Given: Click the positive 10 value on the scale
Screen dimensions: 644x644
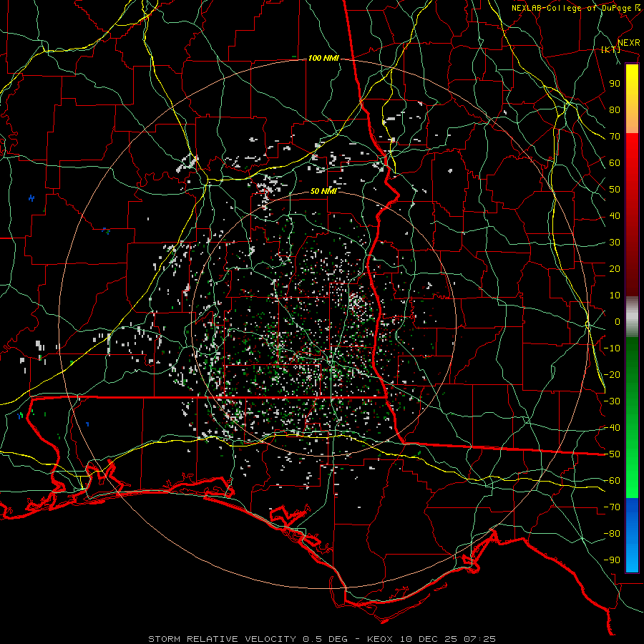Looking at the screenshot, I should [615, 296].
